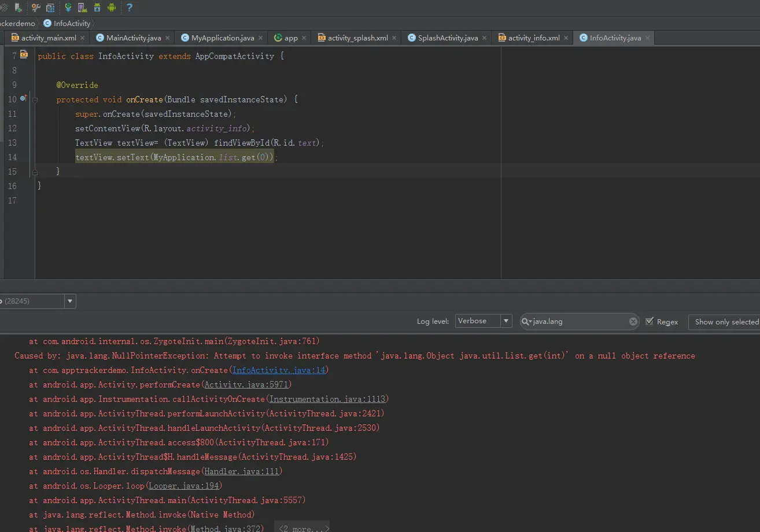Open the AVD Manager icon

(x=82, y=8)
